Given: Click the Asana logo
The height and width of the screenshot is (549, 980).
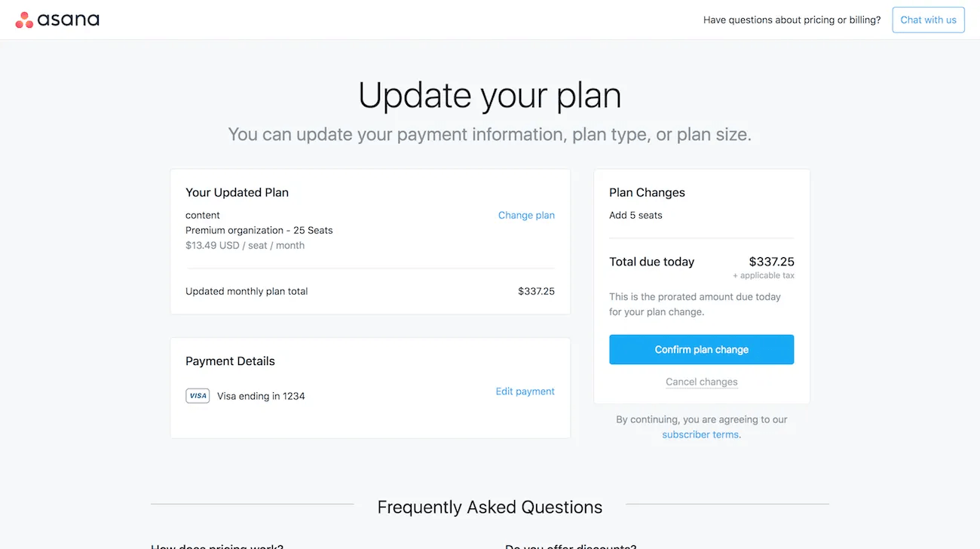Looking at the screenshot, I should point(57,20).
